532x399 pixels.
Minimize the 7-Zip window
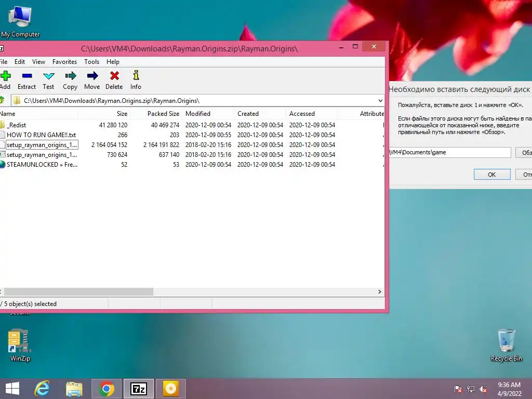coord(341,46)
